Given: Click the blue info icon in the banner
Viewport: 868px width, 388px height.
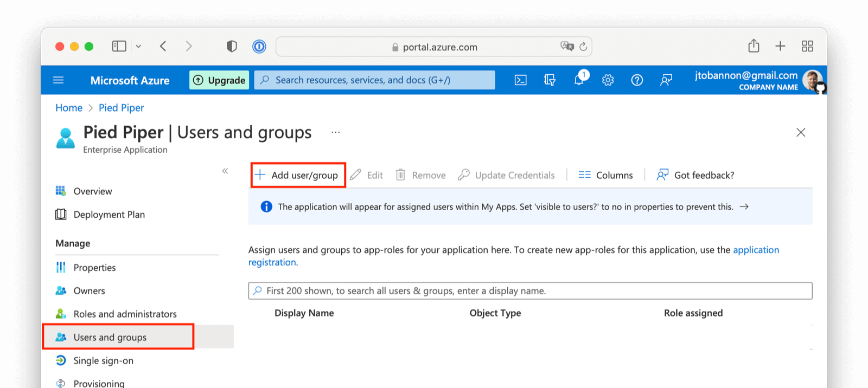Looking at the screenshot, I should click(x=266, y=206).
